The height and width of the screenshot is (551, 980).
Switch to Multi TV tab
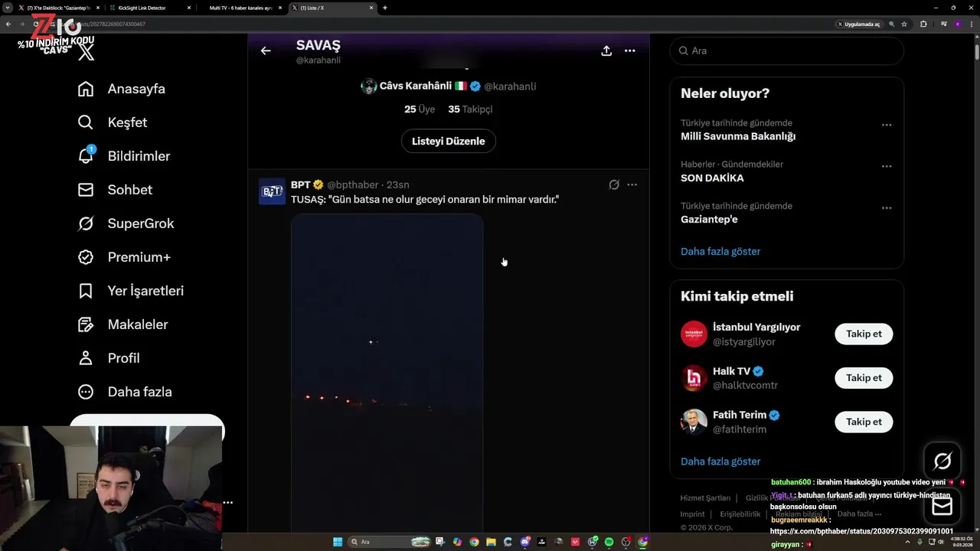(240, 8)
